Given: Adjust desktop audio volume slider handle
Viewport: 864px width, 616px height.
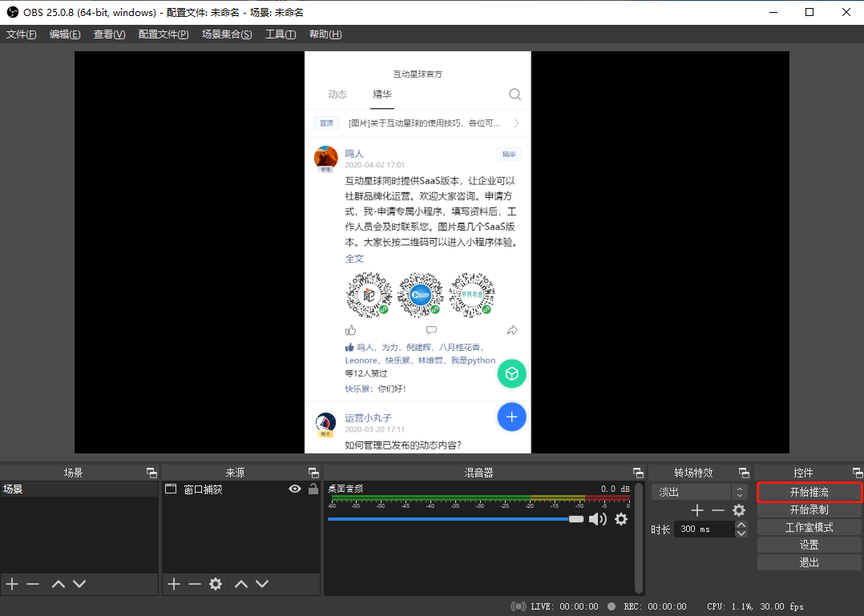Looking at the screenshot, I should [x=575, y=519].
